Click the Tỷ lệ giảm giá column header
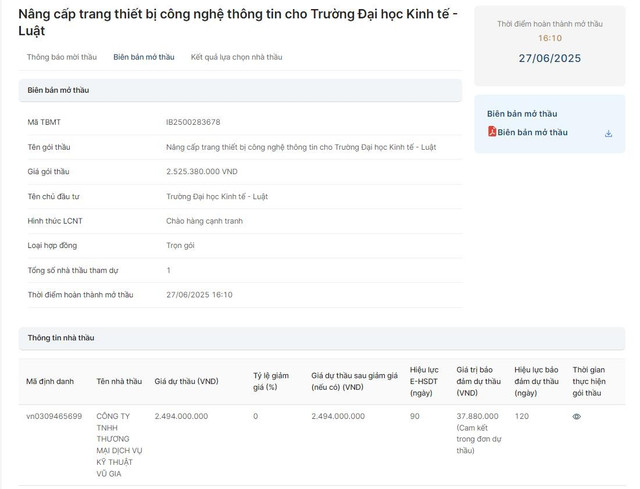Viewport: 640px width, 489px height. (268, 381)
